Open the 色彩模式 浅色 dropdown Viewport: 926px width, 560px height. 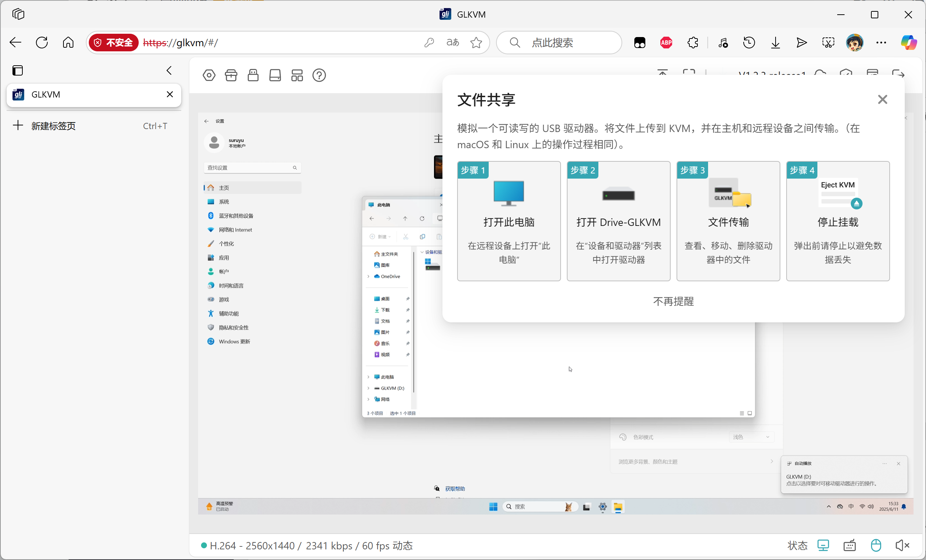click(751, 437)
